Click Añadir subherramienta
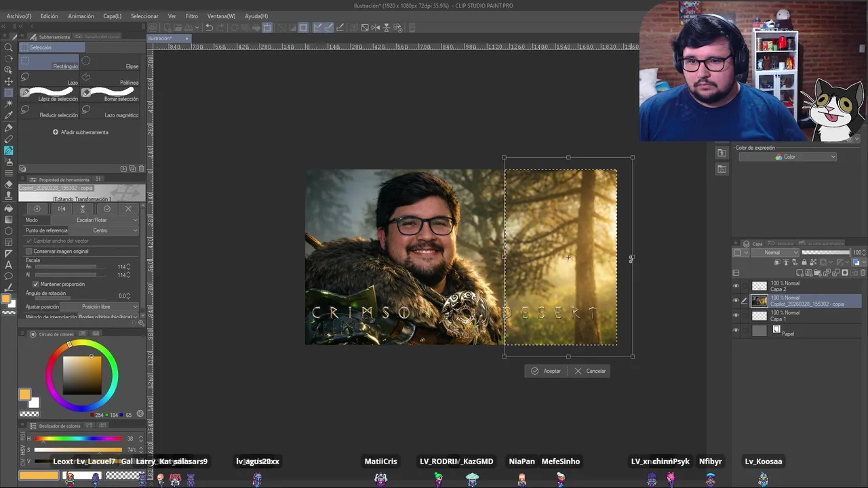Screen dimensions: 868x488 [x=81, y=132]
